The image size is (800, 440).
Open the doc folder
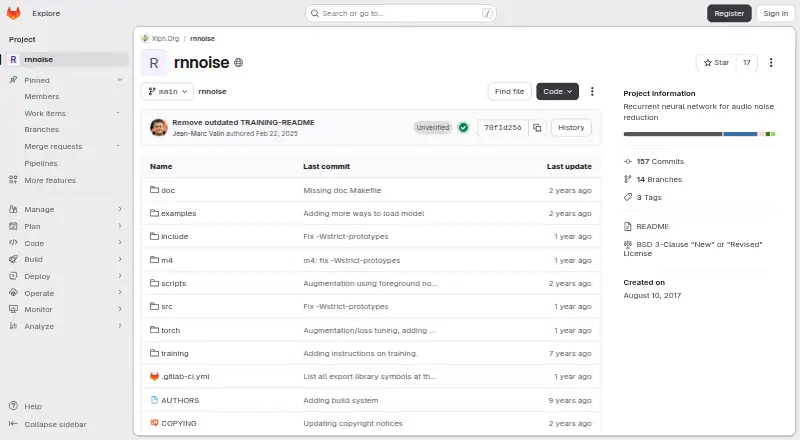[x=168, y=190]
